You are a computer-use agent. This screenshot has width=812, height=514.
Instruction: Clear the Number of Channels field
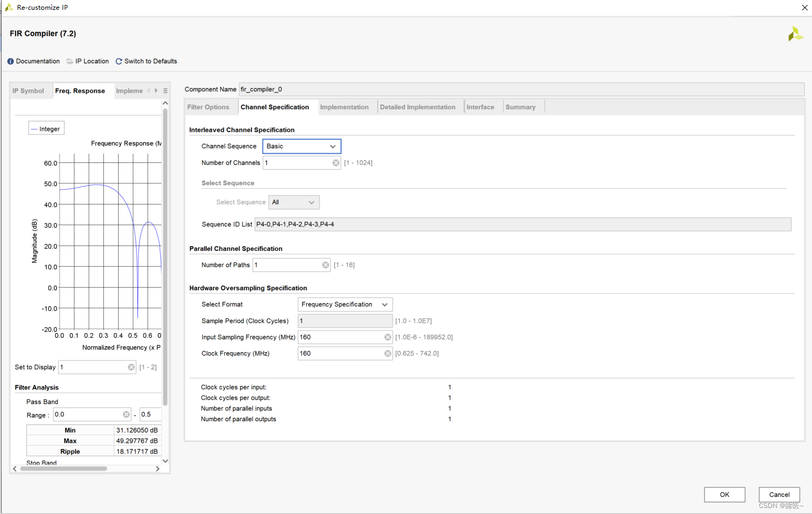point(336,163)
